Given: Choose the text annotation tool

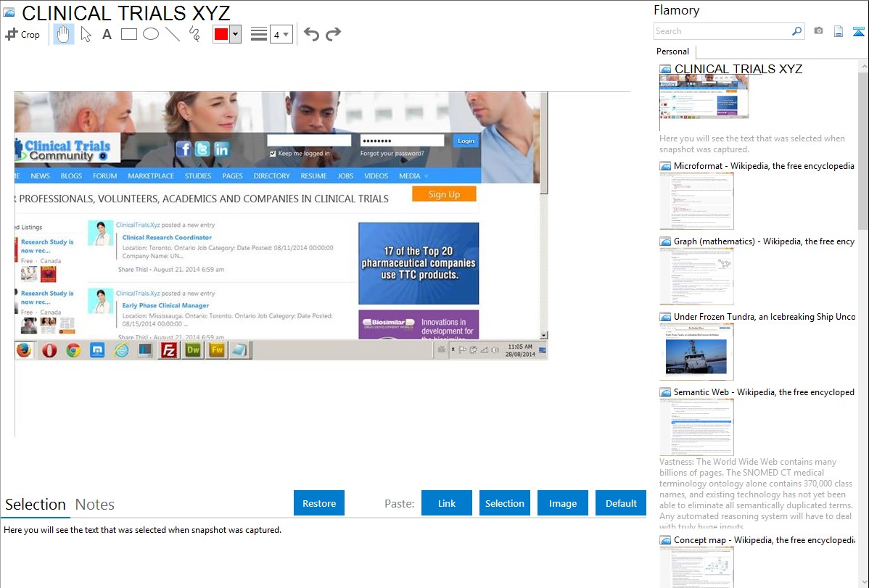Looking at the screenshot, I should pos(107,34).
